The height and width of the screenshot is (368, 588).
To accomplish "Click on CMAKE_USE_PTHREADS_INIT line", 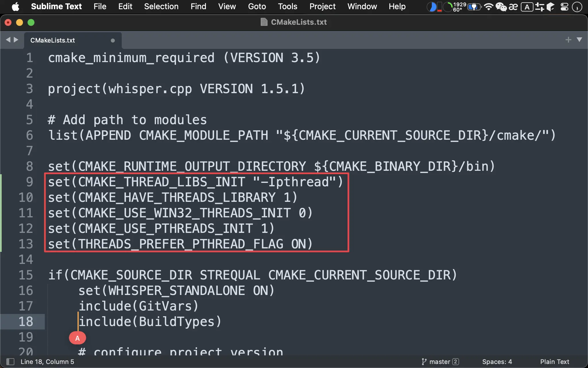I will click(161, 229).
